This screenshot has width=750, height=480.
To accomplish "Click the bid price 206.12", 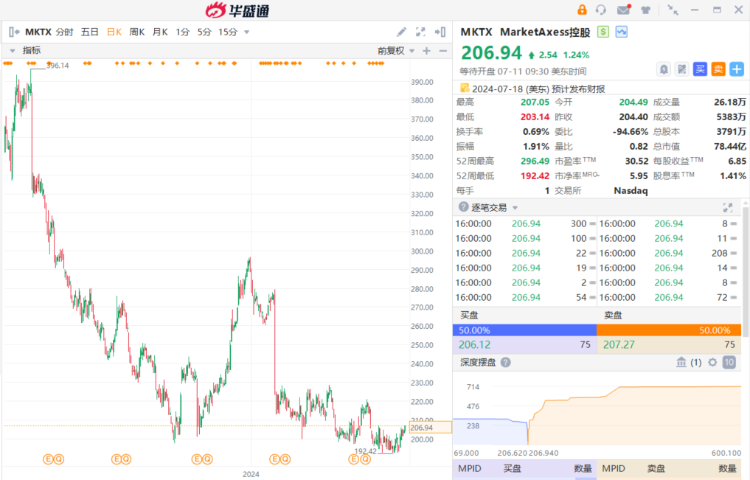I will (x=474, y=345).
